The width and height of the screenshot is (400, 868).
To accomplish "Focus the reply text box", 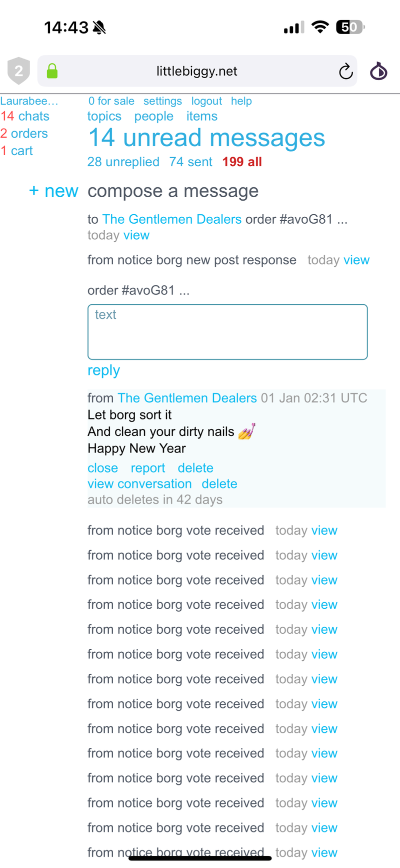I will [x=227, y=332].
